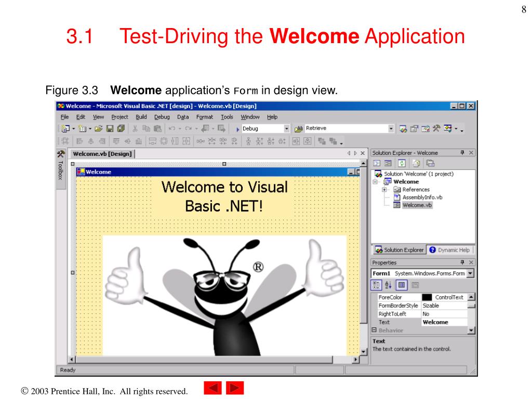Toggle Alphabetic sort in Properties window
Viewport: 532px width, 399px height.
(x=389, y=285)
